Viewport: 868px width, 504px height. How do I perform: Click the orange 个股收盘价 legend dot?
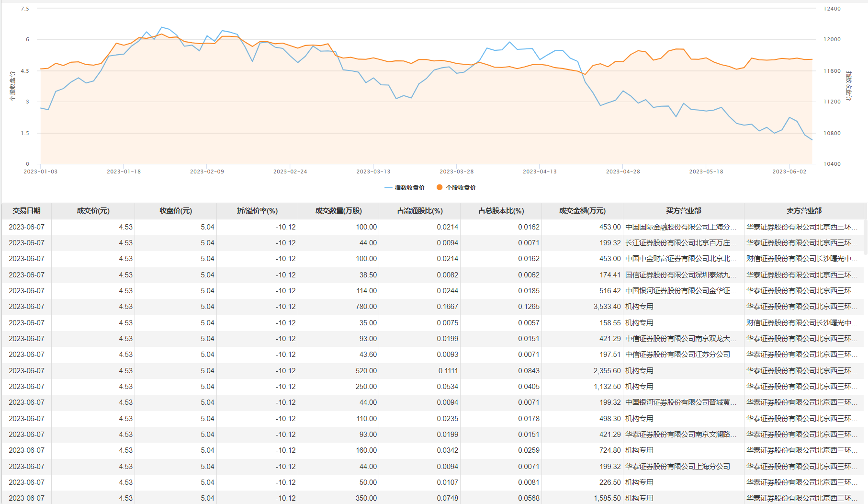pos(439,187)
